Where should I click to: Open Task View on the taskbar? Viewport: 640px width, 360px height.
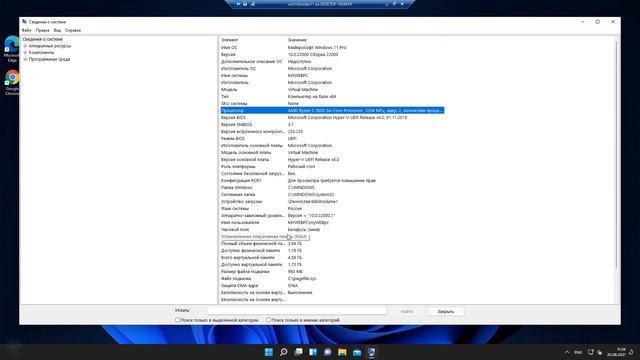tap(298, 352)
